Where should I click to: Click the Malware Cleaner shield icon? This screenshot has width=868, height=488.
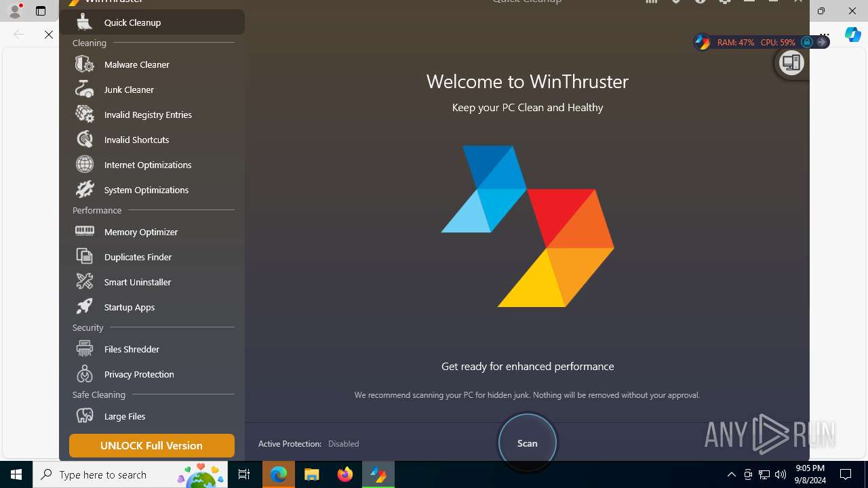click(85, 64)
